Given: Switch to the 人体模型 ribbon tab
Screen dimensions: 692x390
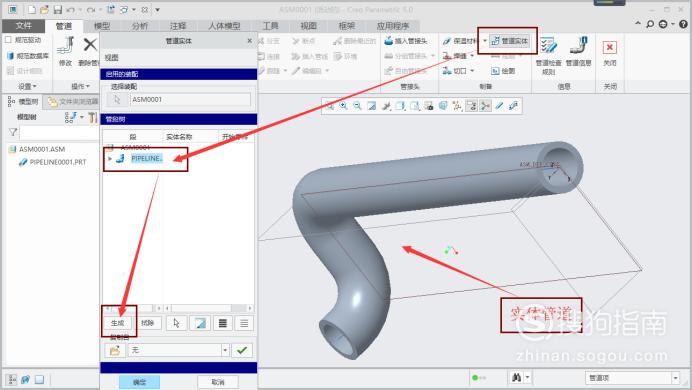Looking at the screenshot, I should click(224, 26).
